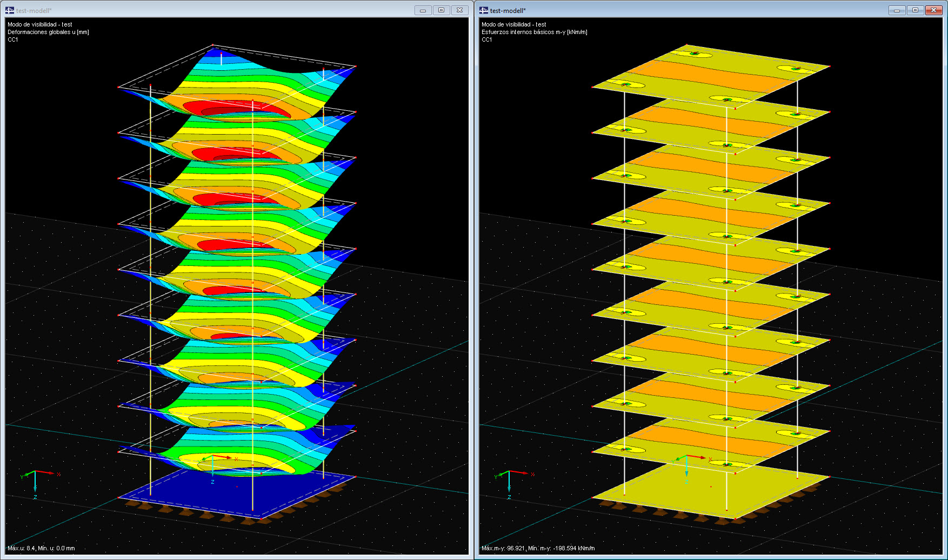Click the Deformaciones globales u [mm] label
The width and height of the screenshot is (948, 560).
48,32
